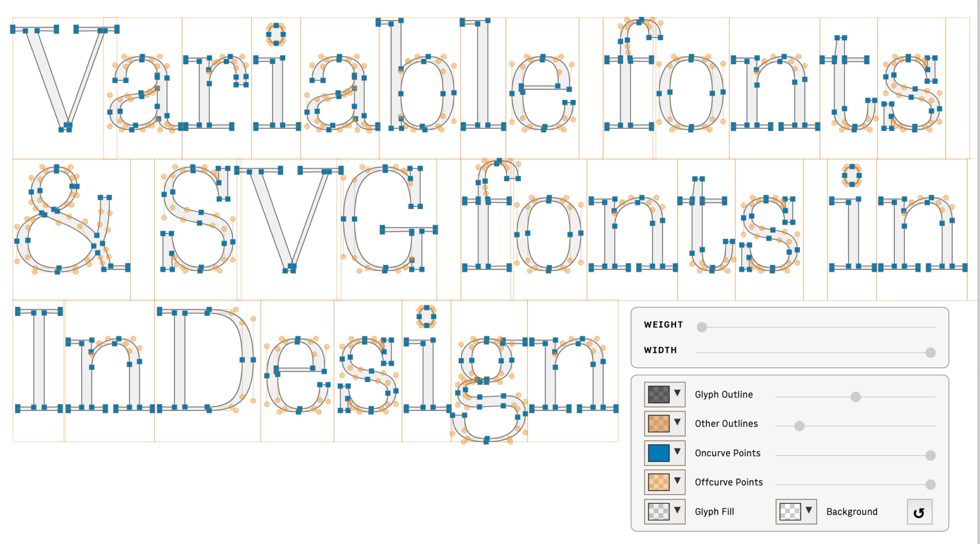Expand the Other Outlines color dropdown arrow

click(x=678, y=423)
